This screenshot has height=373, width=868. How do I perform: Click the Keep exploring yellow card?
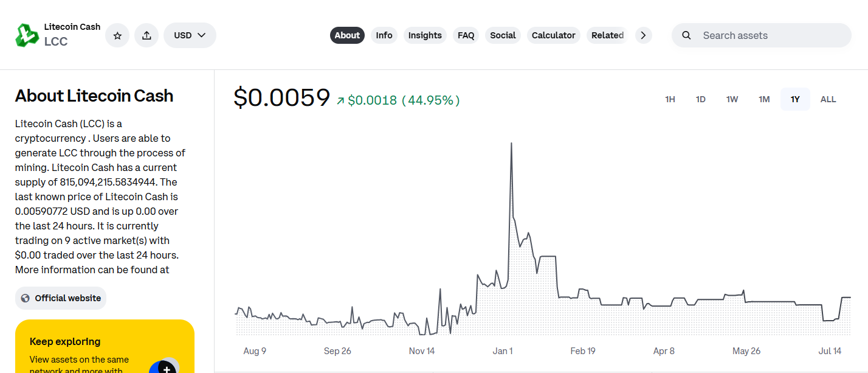click(x=105, y=346)
